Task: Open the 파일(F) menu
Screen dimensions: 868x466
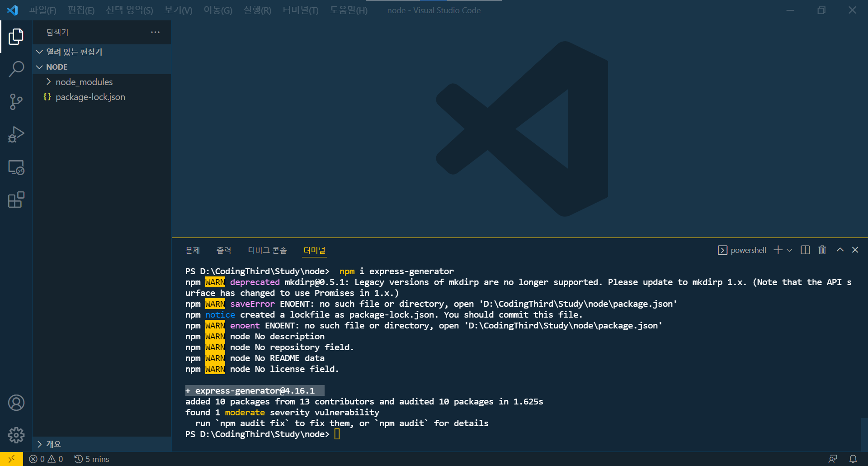Action: (x=43, y=10)
